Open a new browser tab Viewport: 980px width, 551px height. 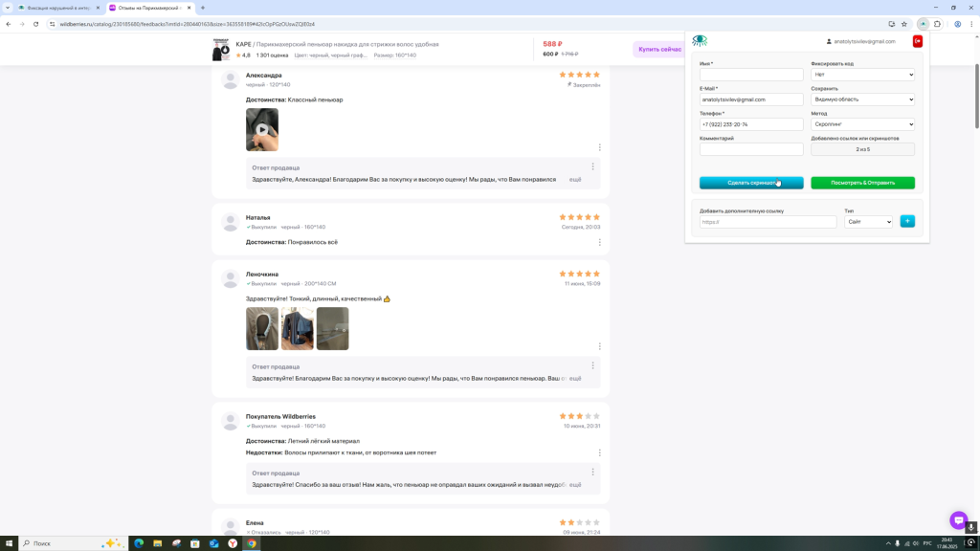[203, 8]
